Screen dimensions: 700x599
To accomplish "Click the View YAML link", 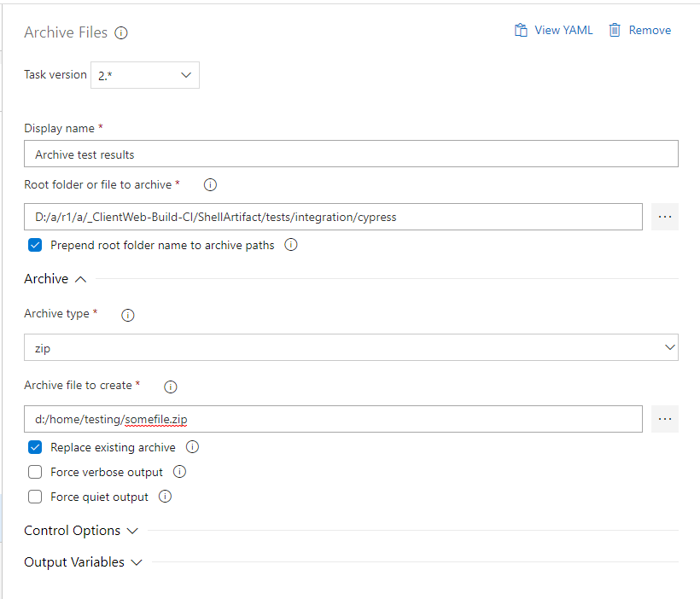I will pos(553,30).
